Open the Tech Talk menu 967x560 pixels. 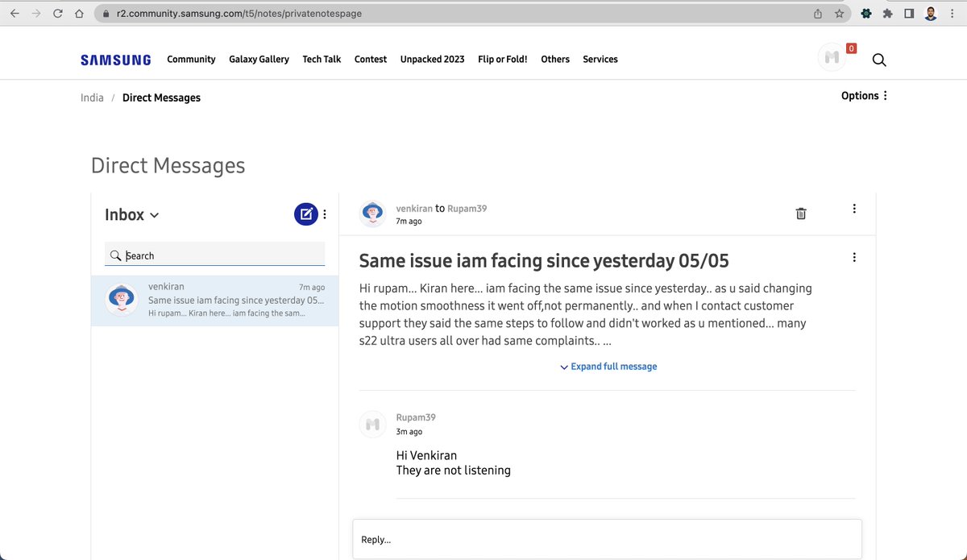coord(322,60)
